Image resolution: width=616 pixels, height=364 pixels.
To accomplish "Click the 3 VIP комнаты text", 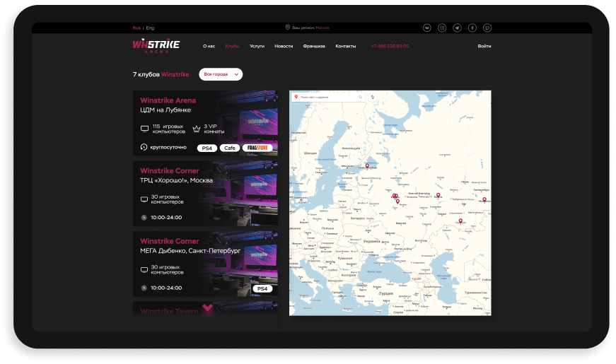I will (x=214, y=129).
